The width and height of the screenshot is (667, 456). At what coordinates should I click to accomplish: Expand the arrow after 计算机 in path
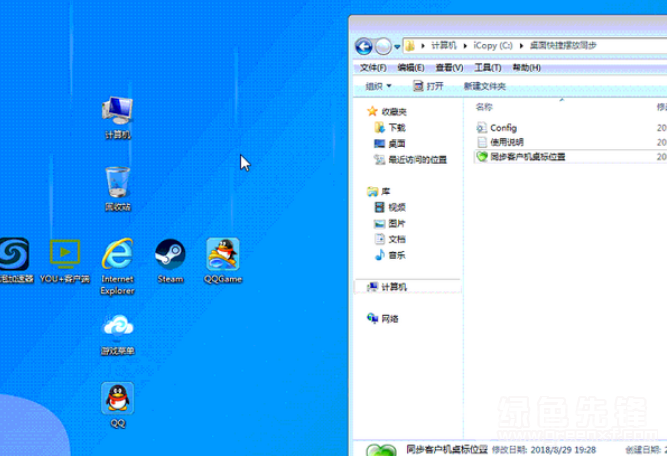click(x=465, y=46)
